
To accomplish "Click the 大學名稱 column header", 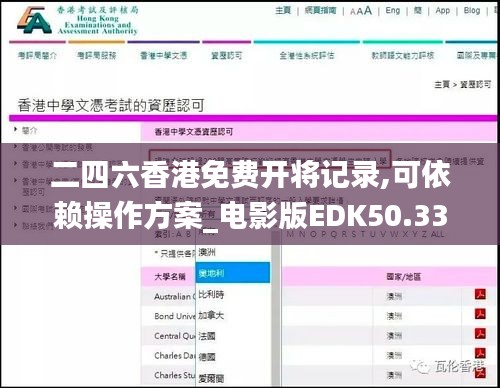I will coord(170,276).
